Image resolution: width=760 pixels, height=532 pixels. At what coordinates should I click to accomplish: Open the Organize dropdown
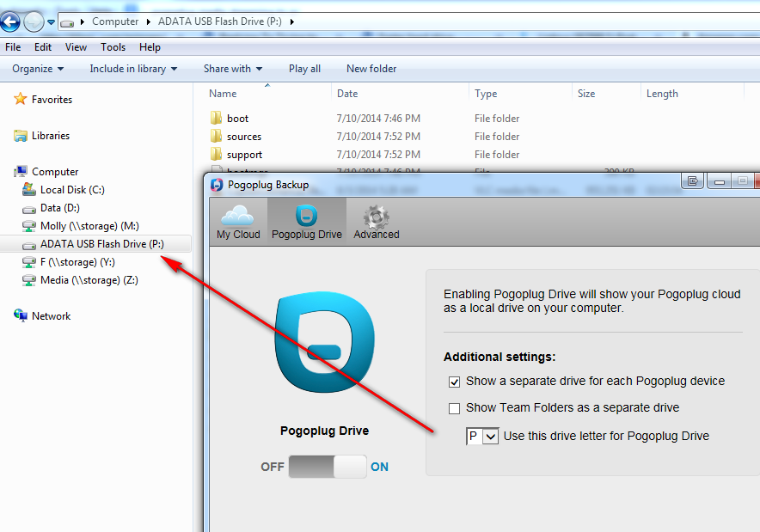(38, 69)
